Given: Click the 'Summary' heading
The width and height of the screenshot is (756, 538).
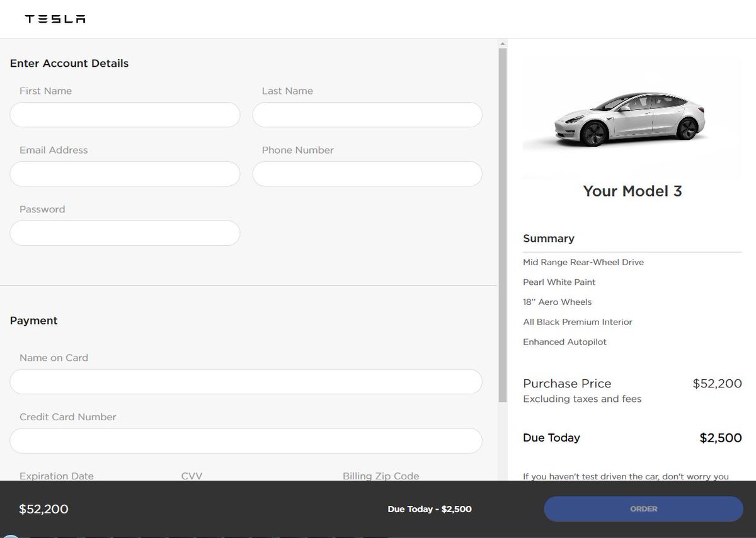Looking at the screenshot, I should tap(549, 239).
